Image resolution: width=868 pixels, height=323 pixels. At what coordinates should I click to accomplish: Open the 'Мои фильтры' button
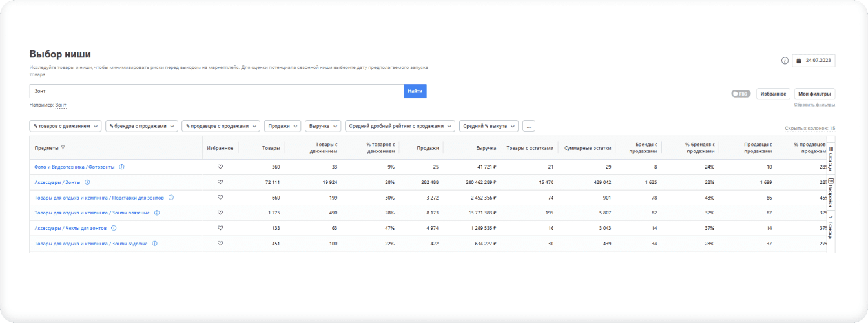[x=814, y=94]
